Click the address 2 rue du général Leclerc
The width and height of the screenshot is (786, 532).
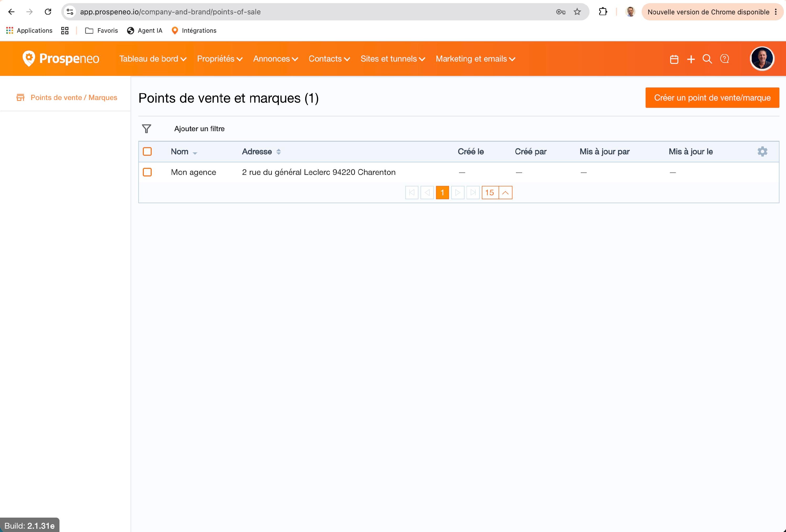319,172
